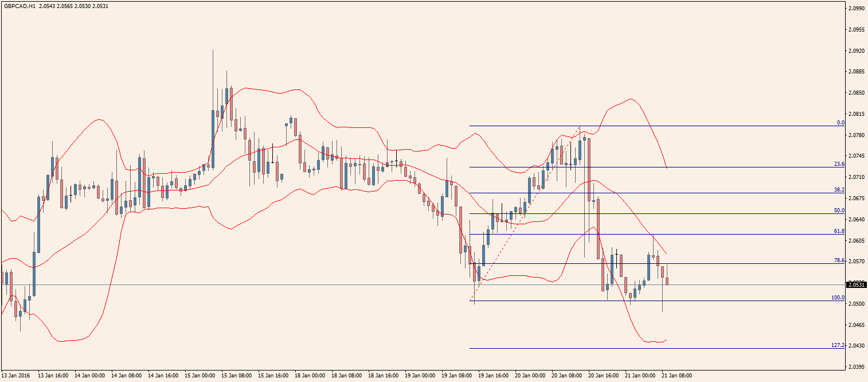Select the 2.0780 price axis value
The width and height of the screenshot is (868, 382).
click(x=857, y=135)
